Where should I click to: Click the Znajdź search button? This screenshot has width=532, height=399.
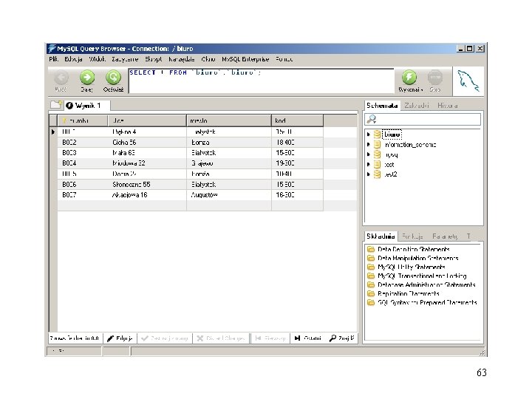[342, 338]
